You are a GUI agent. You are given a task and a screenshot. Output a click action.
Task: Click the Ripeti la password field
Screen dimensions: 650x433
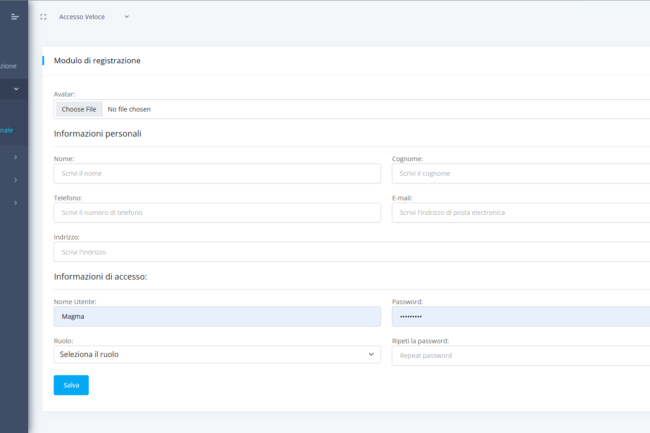(x=520, y=356)
